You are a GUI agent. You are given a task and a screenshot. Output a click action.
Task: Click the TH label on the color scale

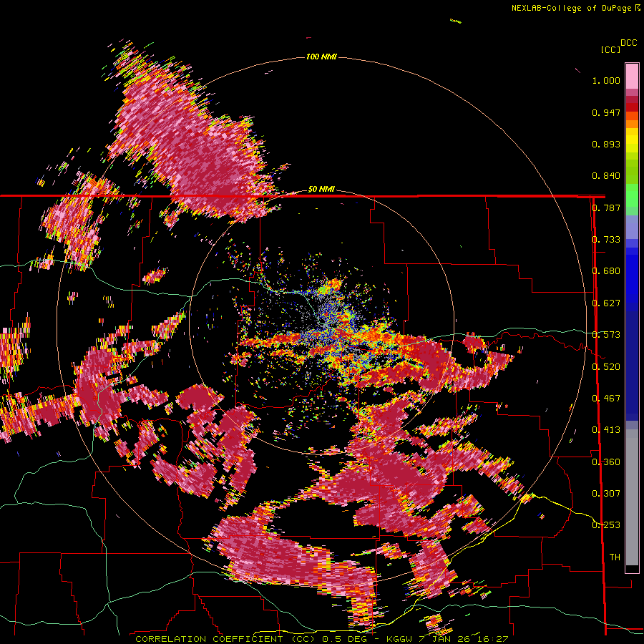[x=615, y=557]
